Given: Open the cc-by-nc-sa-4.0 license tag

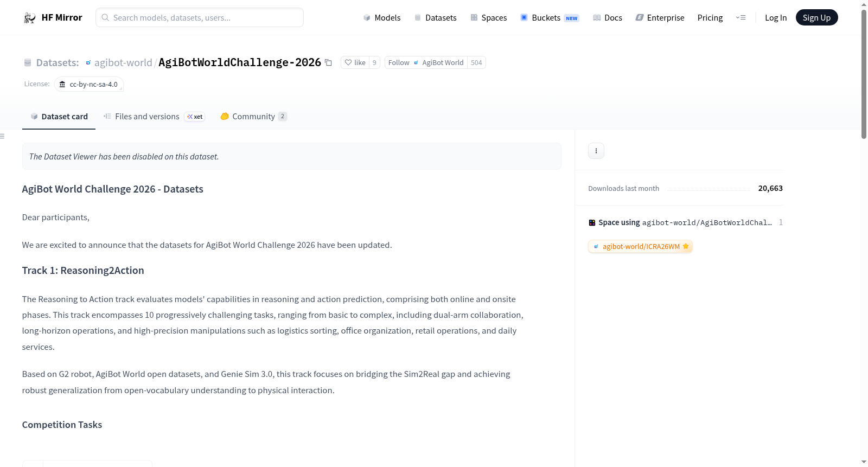Looking at the screenshot, I should coord(89,85).
